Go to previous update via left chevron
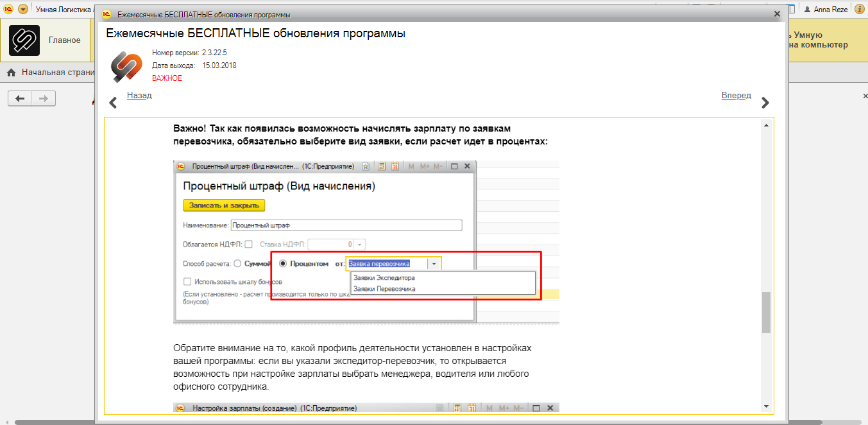868x425 pixels. tap(113, 103)
